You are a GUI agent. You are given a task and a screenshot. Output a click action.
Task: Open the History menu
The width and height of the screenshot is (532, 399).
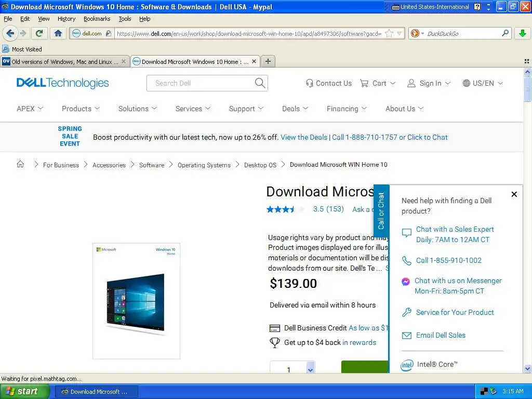click(x=66, y=19)
